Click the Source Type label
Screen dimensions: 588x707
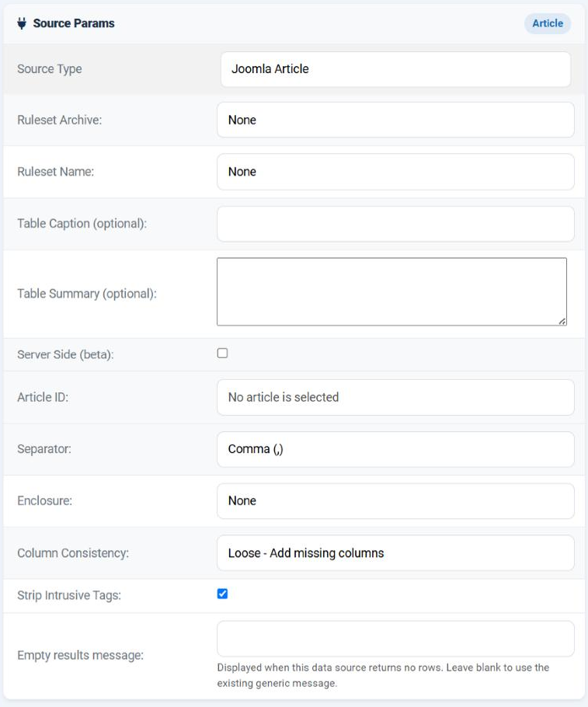[x=50, y=69]
